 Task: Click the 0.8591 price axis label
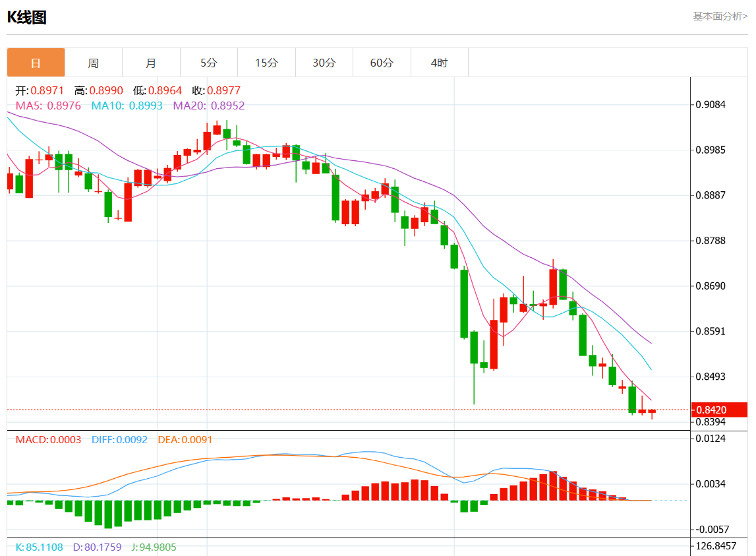(711, 332)
